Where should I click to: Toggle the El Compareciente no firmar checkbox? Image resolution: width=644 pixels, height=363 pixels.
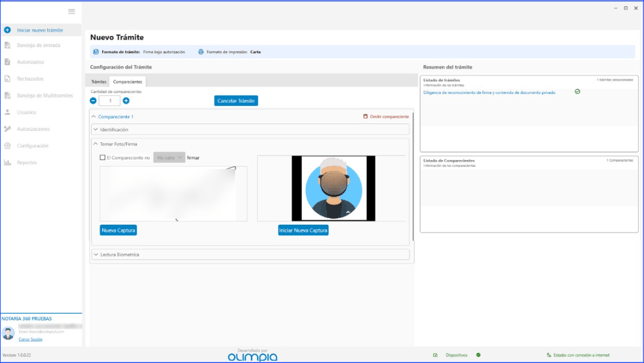coord(103,157)
